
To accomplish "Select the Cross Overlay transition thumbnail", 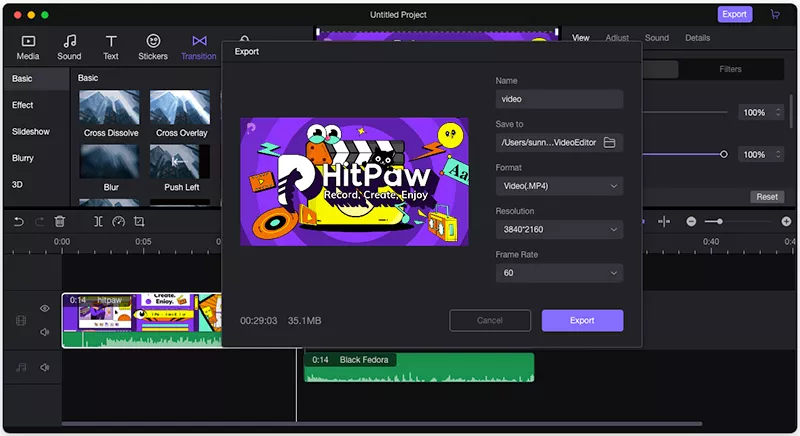I will (180, 107).
